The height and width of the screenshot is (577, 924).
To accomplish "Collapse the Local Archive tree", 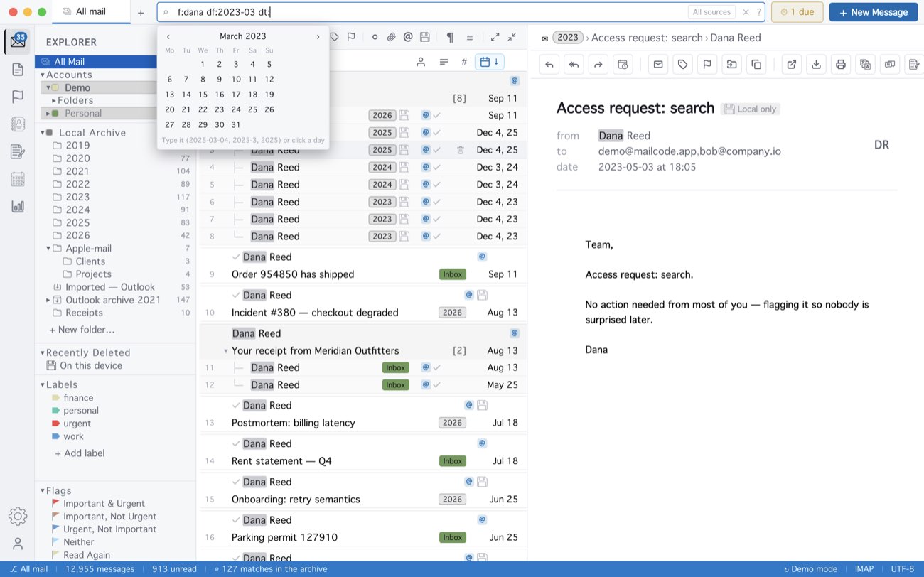I will point(43,133).
